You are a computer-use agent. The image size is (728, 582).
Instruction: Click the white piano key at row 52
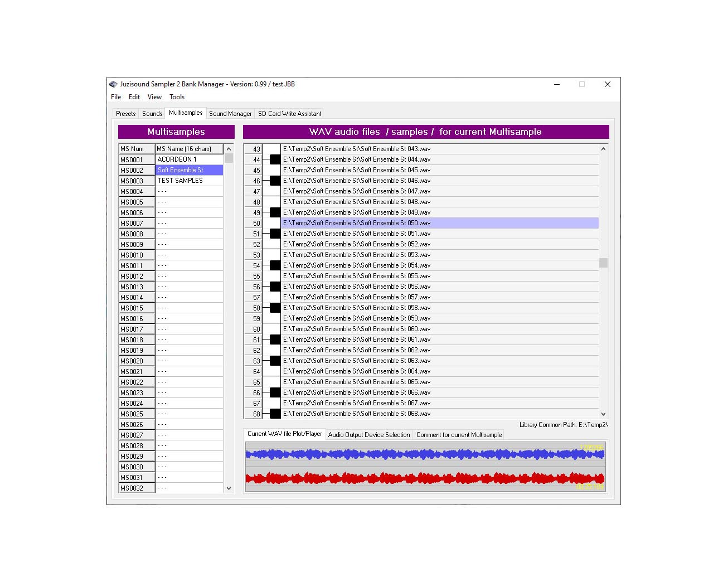[271, 244]
